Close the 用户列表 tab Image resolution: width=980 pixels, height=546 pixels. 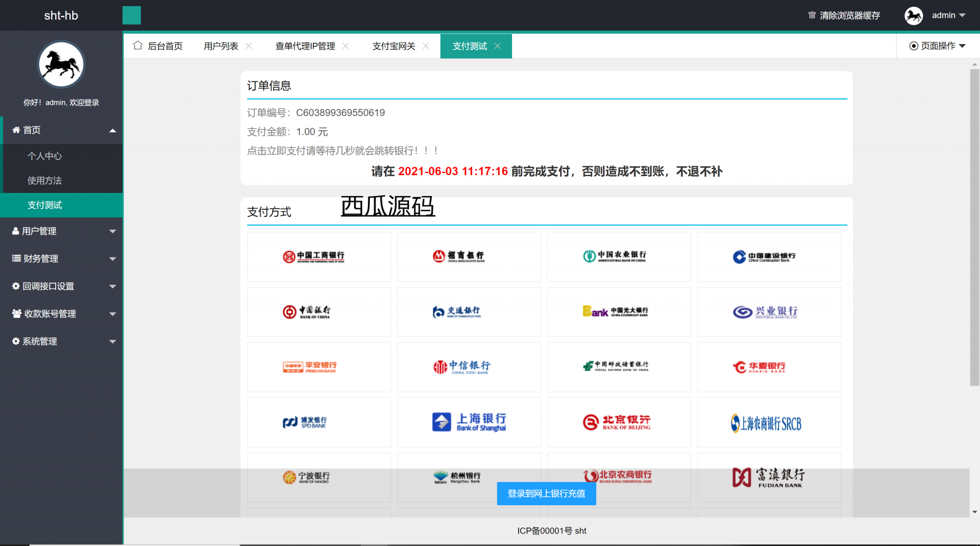249,46
